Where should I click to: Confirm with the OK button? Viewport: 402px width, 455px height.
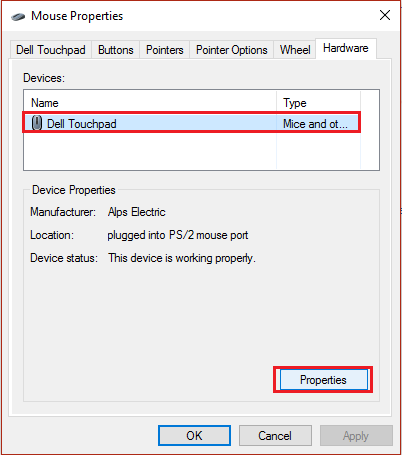pyautogui.click(x=194, y=435)
